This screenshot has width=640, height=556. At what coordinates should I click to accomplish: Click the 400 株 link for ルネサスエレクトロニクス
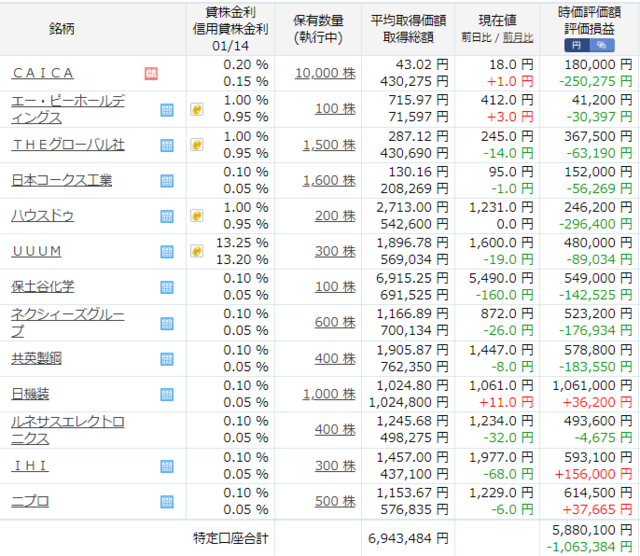pyautogui.click(x=335, y=430)
